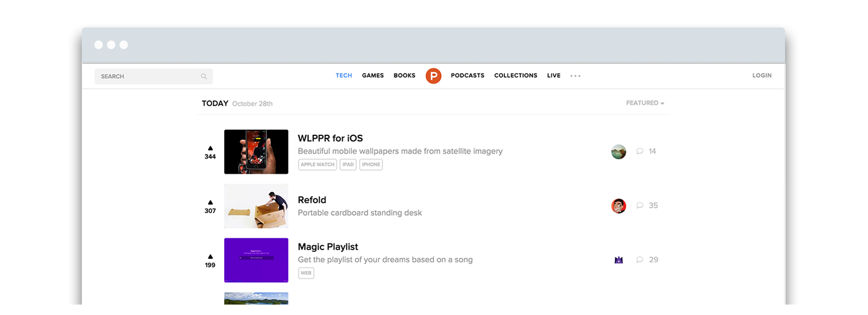Screen dimensions: 868x315
Task: Open WLPPR maker's avatar
Action: 619,152
